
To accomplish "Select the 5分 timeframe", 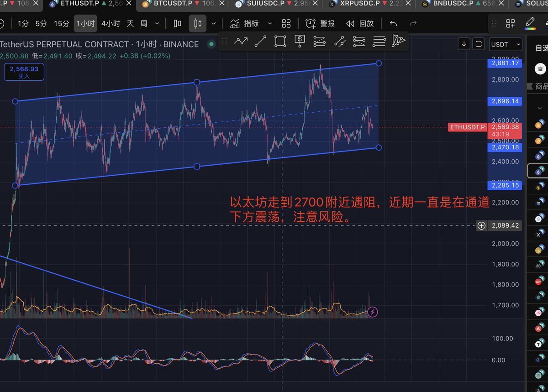I will (x=41, y=23).
